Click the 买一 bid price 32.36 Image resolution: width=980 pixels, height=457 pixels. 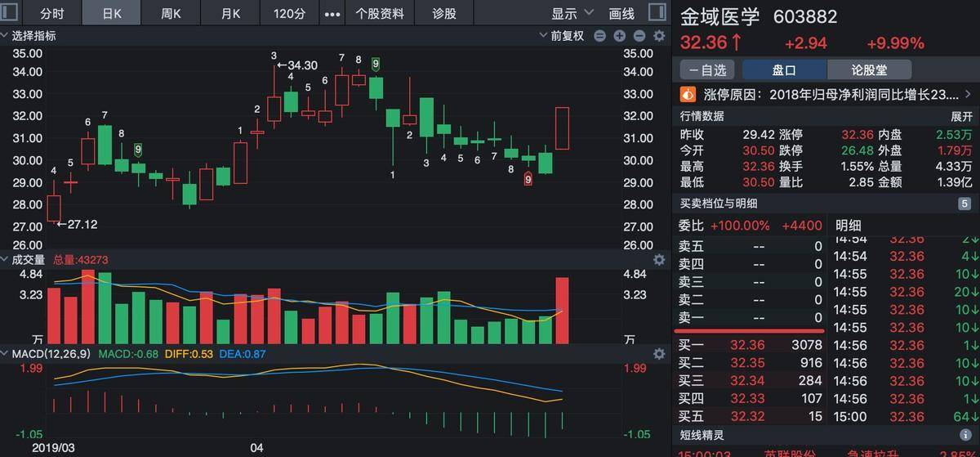click(747, 345)
